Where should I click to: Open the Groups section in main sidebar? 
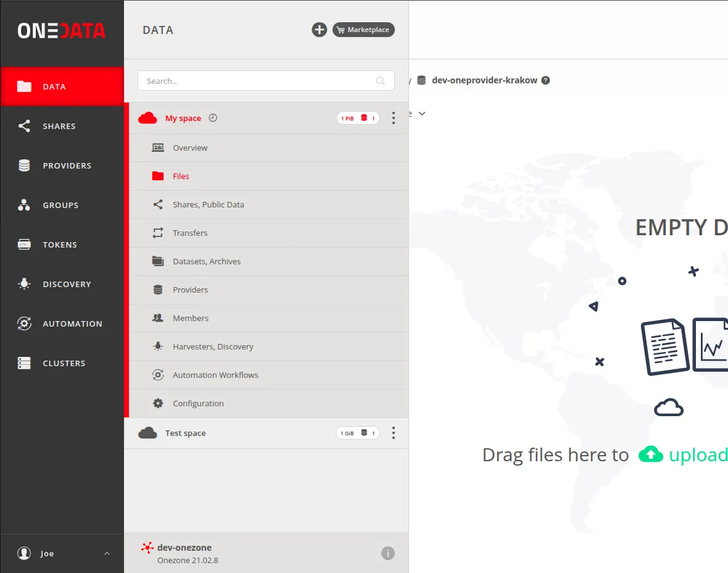[x=62, y=205]
